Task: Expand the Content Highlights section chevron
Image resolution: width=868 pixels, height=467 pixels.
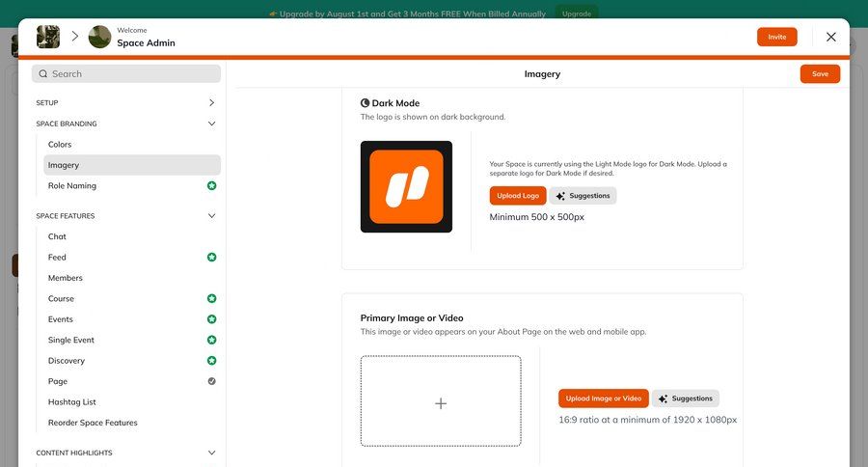Action: (211, 453)
